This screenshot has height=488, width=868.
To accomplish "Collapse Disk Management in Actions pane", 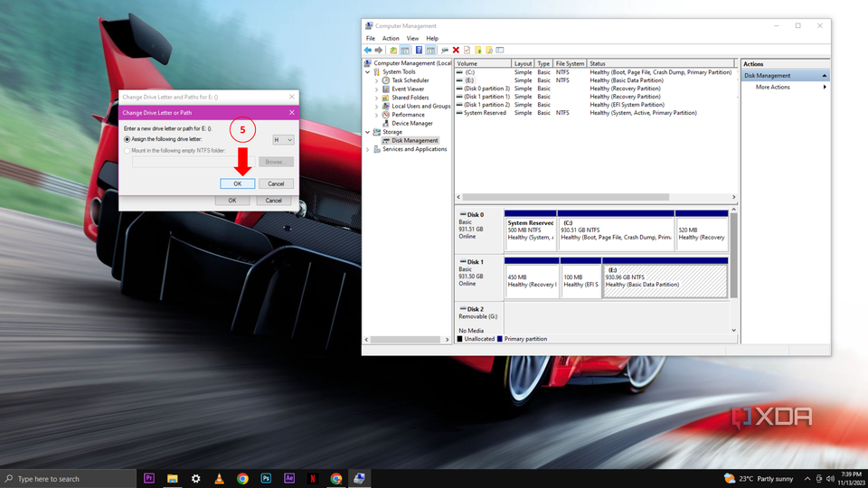I will pos(825,76).
